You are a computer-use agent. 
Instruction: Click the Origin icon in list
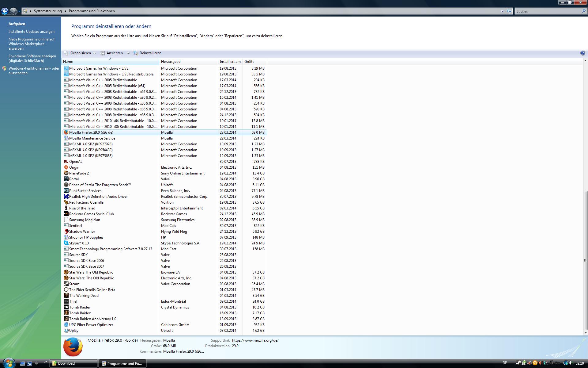point(66,167)
